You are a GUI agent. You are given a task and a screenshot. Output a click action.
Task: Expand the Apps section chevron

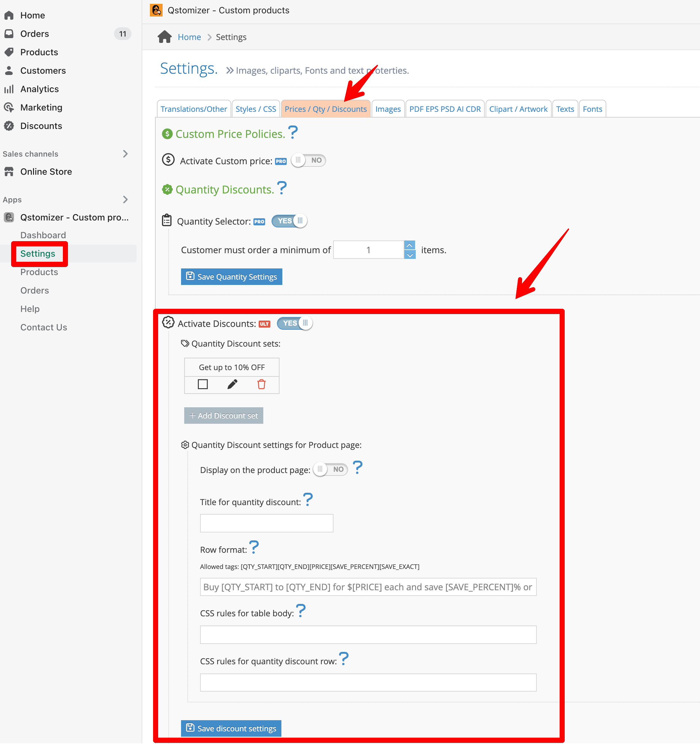126,200
